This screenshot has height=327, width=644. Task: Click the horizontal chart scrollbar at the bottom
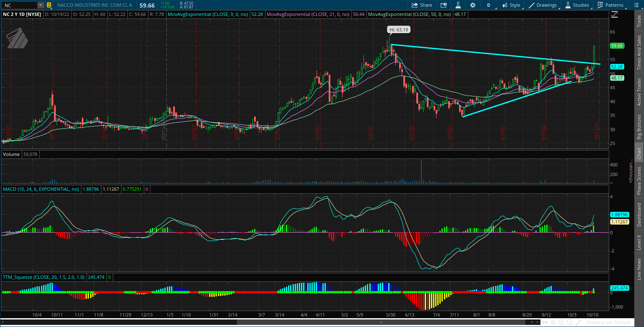(x=382, y=322)
